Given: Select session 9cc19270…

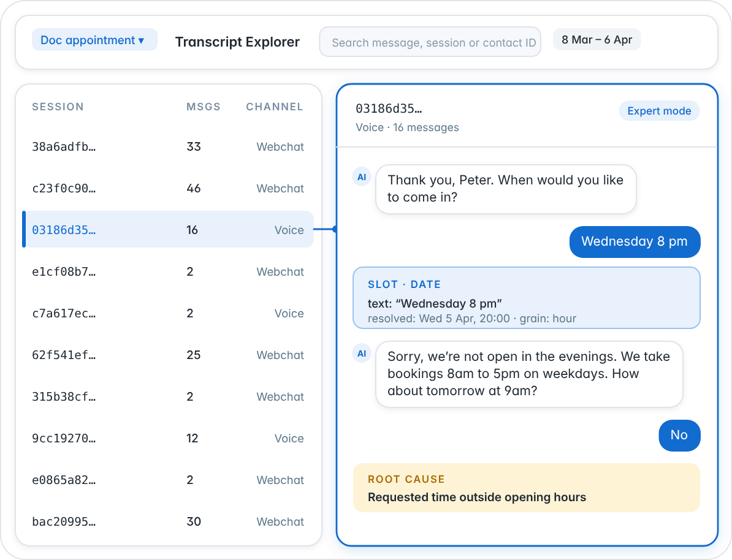Looking at the screenshot, I should 168,438.
